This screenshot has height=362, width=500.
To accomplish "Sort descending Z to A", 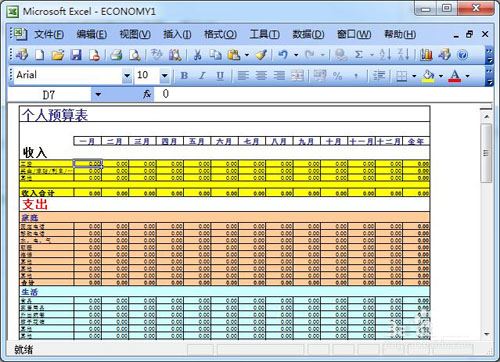I will click(x=403, y=55).
